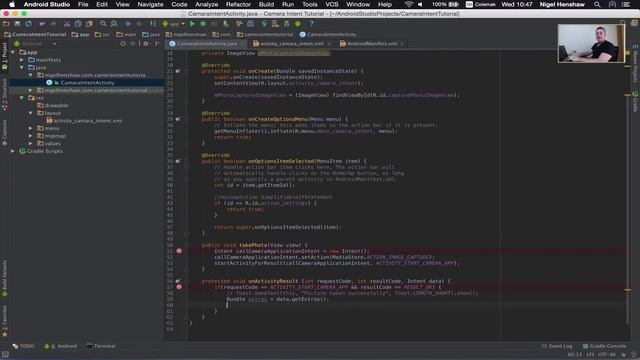Click the Spotlight search icon in menu bar
The width and height of the screenshot is (640, 360).
tap(597, 4)
